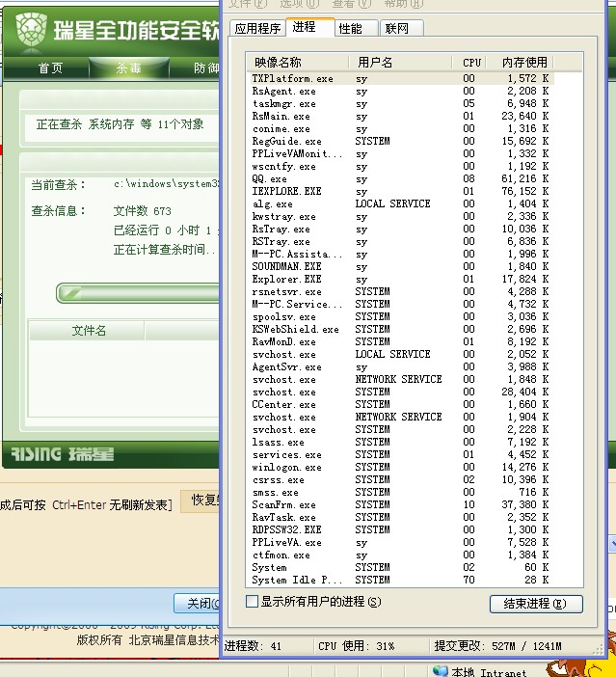
Task: Select the QQ.exe process
Action: (x=400, y=178)
